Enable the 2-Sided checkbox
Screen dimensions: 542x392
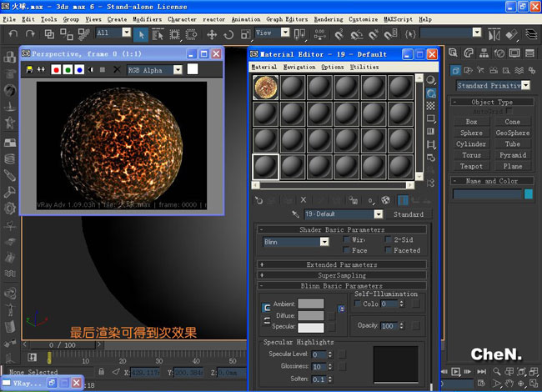(x=389, y=239)
